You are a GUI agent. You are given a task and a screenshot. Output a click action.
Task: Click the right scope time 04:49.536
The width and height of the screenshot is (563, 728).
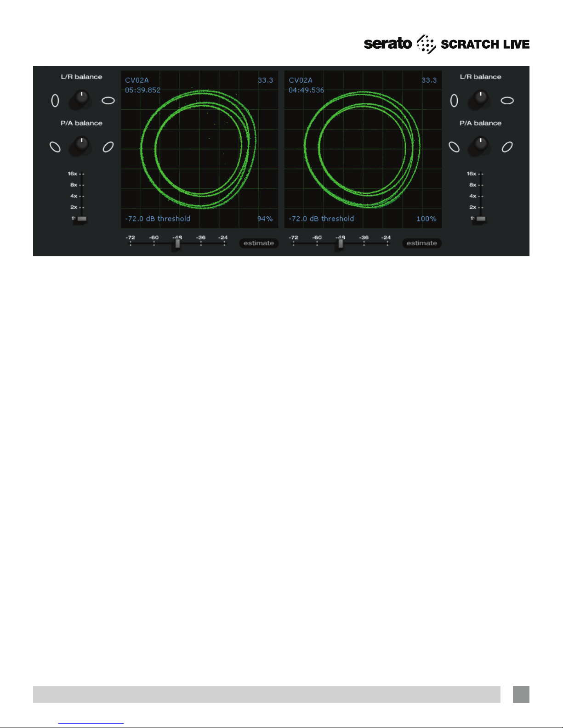tap(307, 90)
